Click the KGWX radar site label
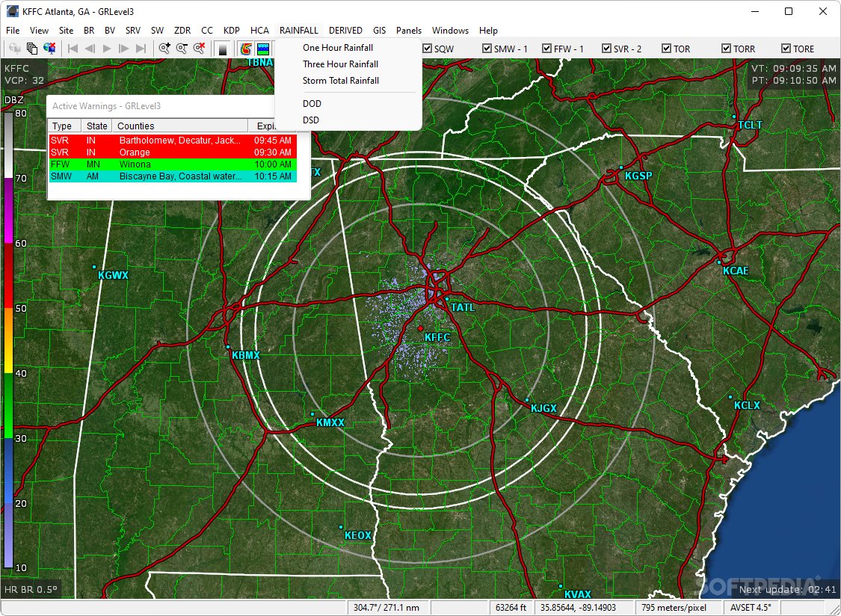The image size is (841, 616). 113,275
